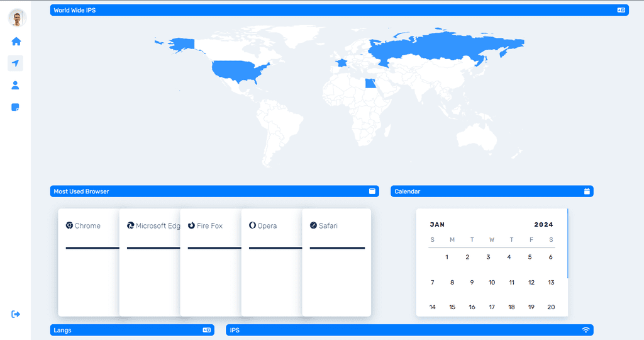The height and width of the screenshot is (340, 644).
Task: Select the Safari browser card
Action: point(337,263)
